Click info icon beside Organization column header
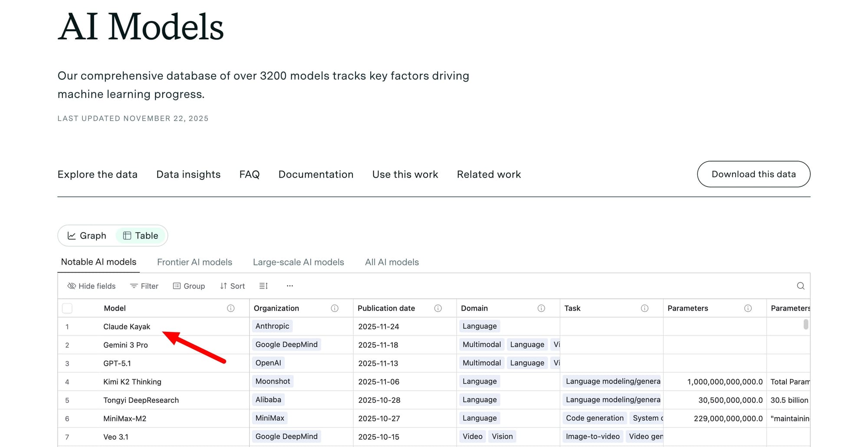This screenshot has height=447, width=868. pyautogui.click(x=334, y=308)
